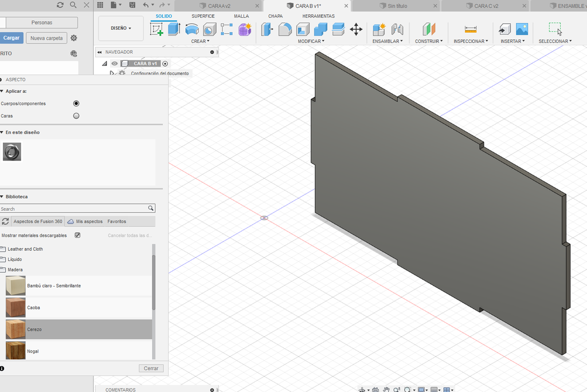Pick the Caoba wood swatch

(15, 307)
